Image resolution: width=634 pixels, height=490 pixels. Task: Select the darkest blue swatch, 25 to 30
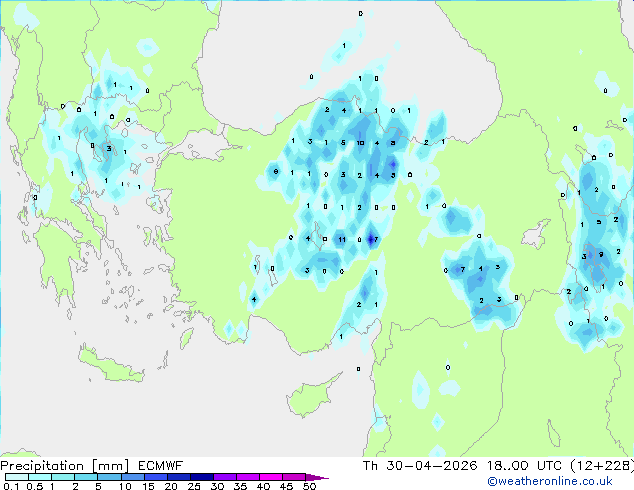point(201,477)
